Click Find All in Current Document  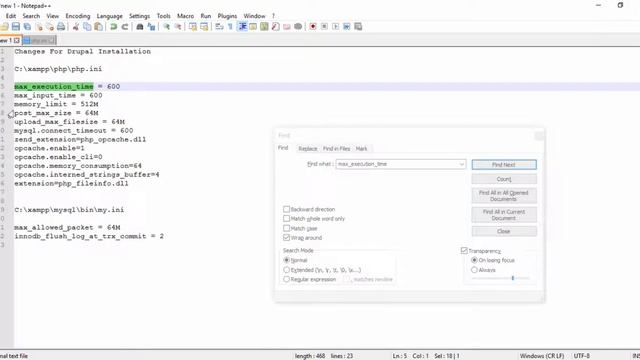coord(504,215)
